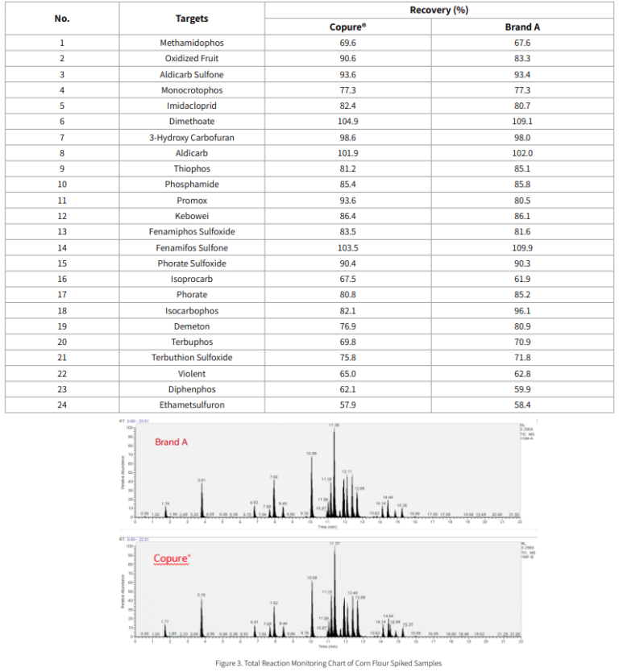Click the Copure® column header in table
The image size is (619, 672).
[x=347, y=27]
